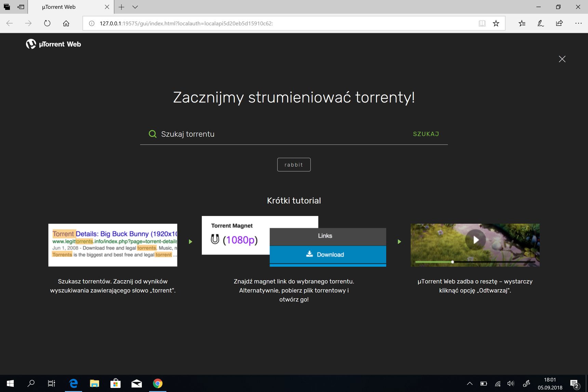This screenshot has height=392, width=588.
Task: Open the Windows Ink Workspace icon
Action: pos(526,383)
